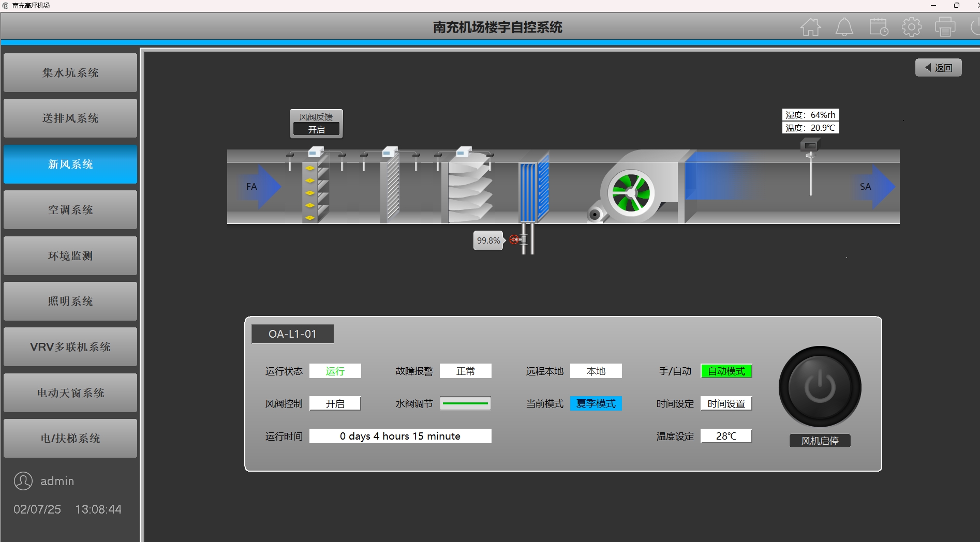
Task: Click the 28℃ temperature setpoint field
Action: pos(726,436)
